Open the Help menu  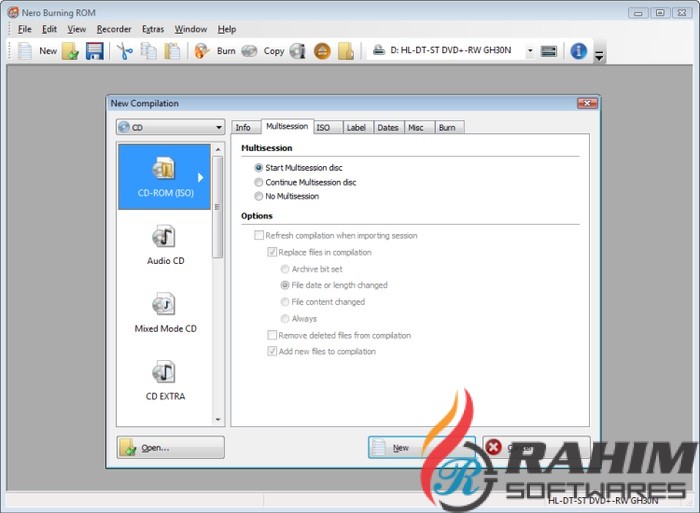(227, 29)
